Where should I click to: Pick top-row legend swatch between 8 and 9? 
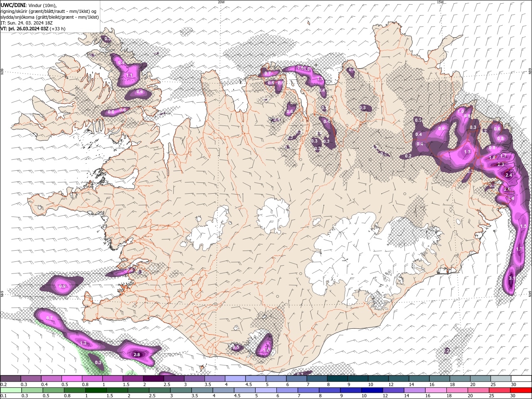click(x=337, y=379)
